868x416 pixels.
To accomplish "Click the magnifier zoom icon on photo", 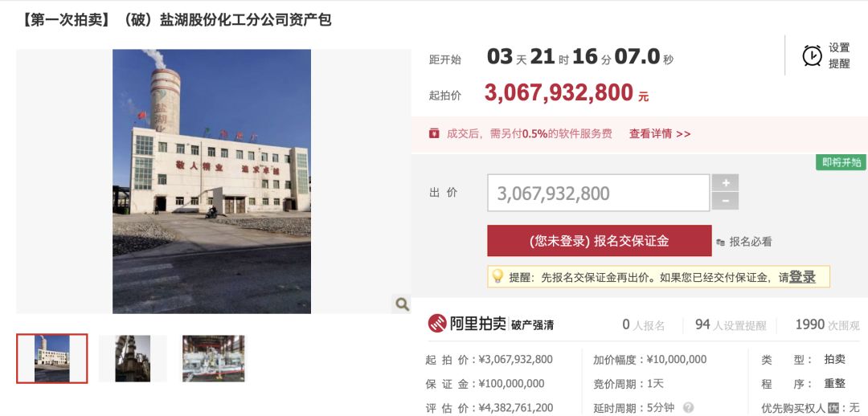I will coord(402,304).
